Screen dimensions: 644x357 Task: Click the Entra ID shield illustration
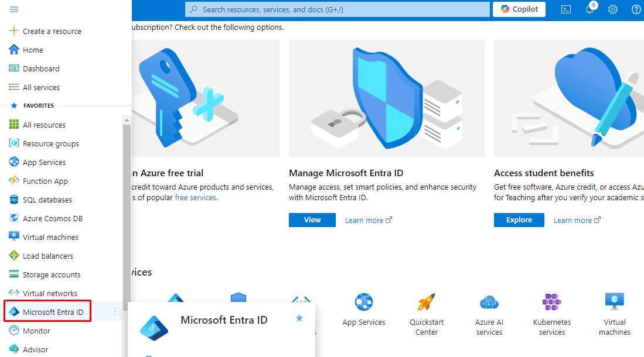[x=387, y=98]
